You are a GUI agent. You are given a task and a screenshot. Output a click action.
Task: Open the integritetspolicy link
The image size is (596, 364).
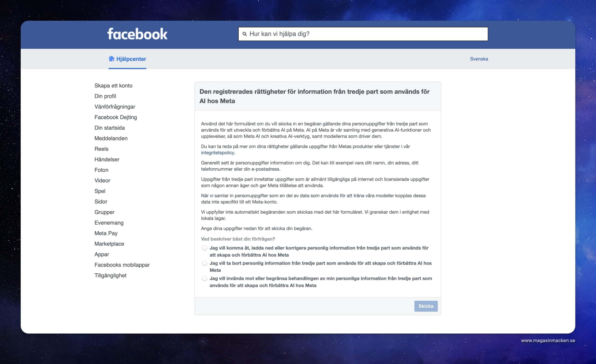point(217,153)
